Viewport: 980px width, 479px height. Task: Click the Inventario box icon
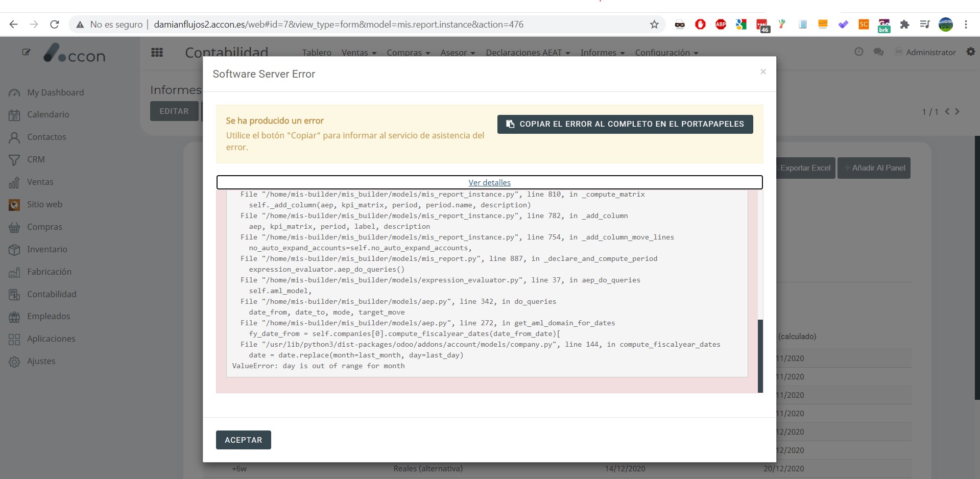pyautogui.click(x=14, y=250)
